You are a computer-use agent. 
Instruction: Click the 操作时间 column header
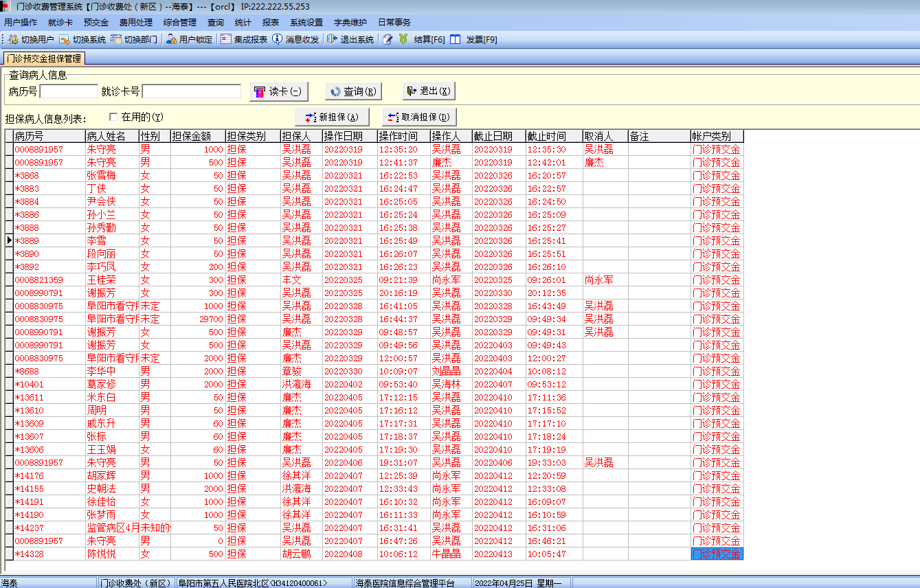pos(404,136)
